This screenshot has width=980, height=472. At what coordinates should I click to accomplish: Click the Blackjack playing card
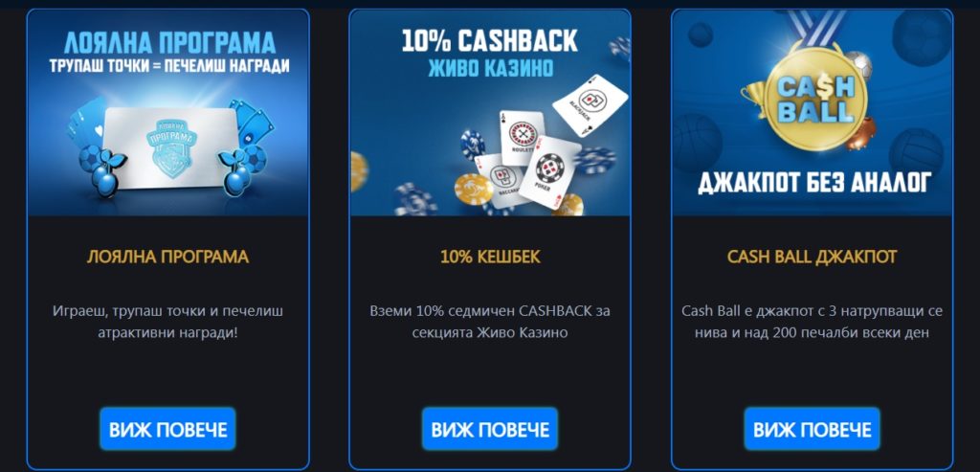pos(590,104)
